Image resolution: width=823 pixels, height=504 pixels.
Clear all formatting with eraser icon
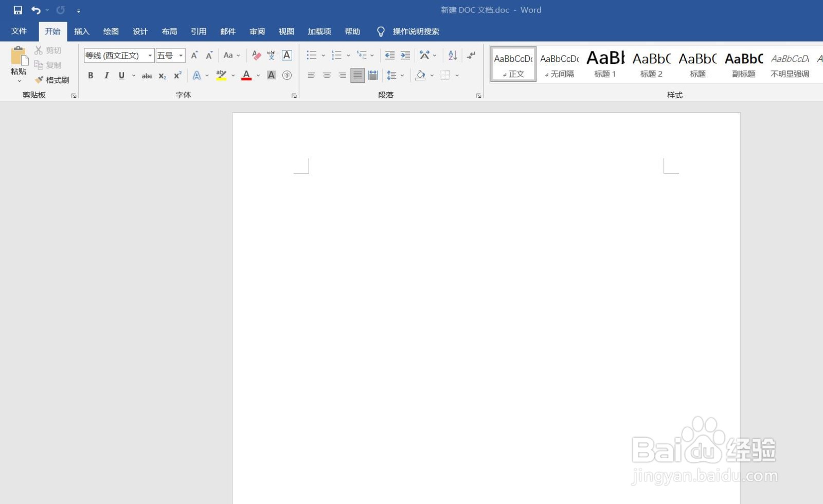(256, 56)
